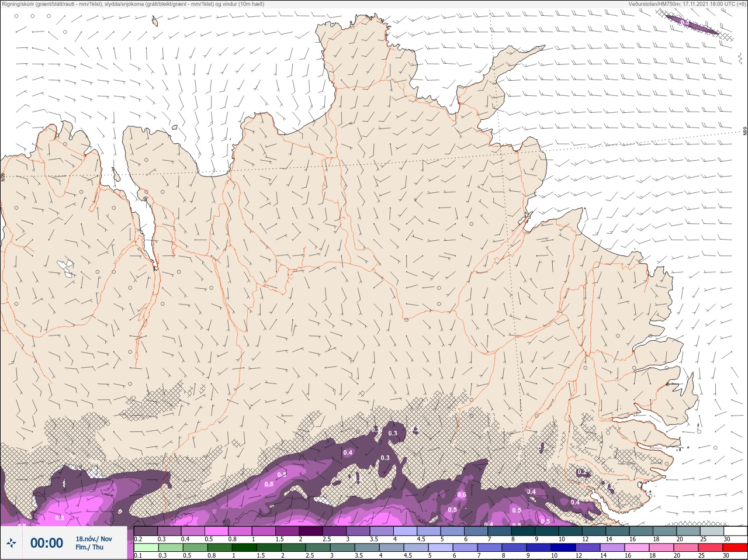Pick the bright red bottom-row legend swatch at 30

click(735, 548)
